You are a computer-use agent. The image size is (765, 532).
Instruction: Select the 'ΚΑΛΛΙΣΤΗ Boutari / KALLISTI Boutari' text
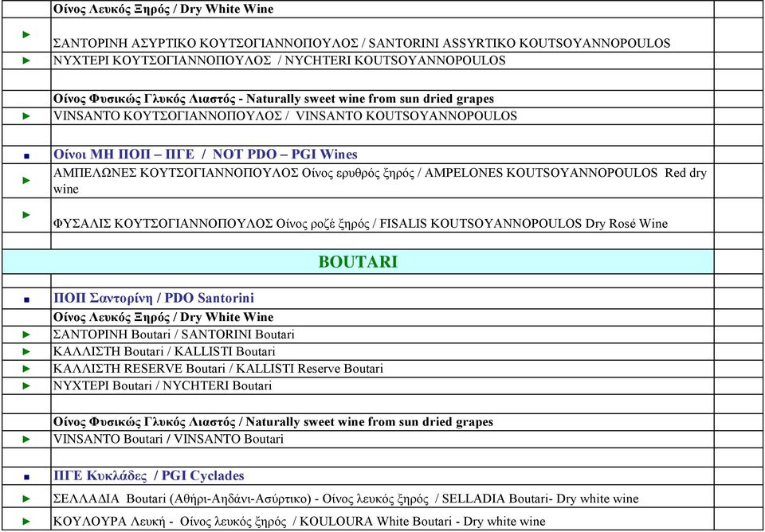tap(164, 351)
